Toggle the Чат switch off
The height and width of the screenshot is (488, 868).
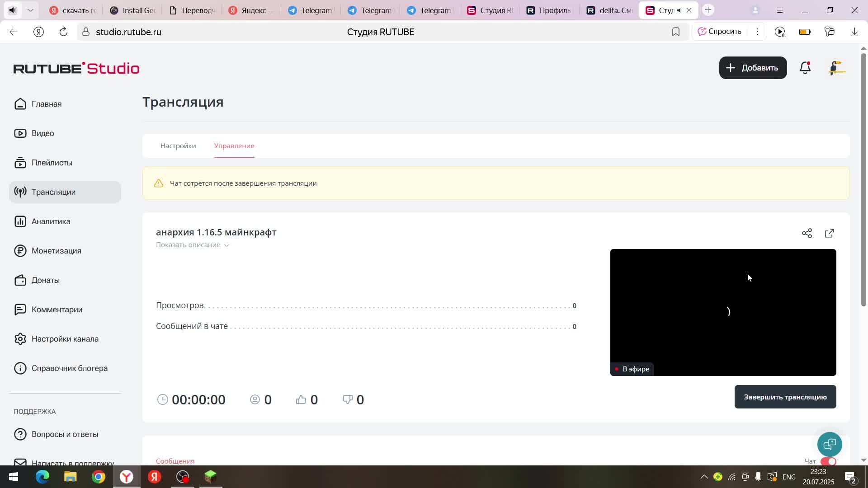(x=829, y=461)
